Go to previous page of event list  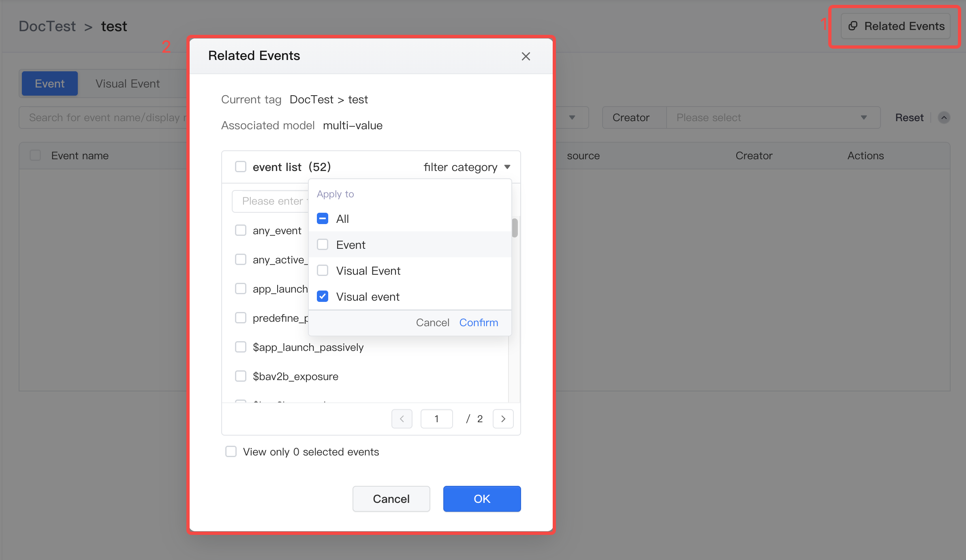coord(402,419)
